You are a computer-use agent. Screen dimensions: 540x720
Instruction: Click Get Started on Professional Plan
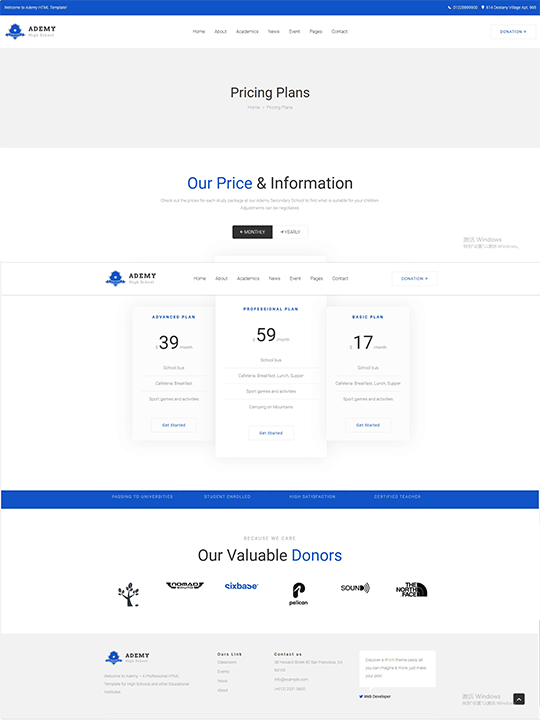[271, 433]
